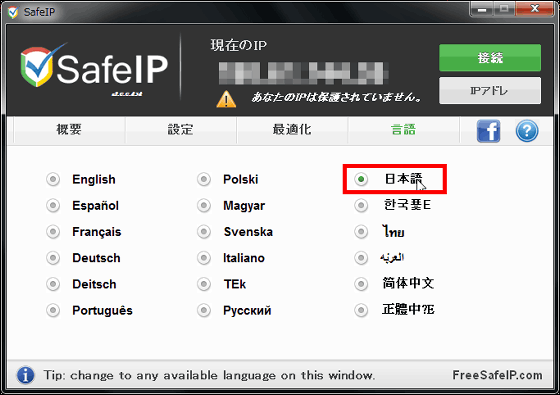
Task: Select traditional Chinese 正體中 option
Action: tap(361, 310)
